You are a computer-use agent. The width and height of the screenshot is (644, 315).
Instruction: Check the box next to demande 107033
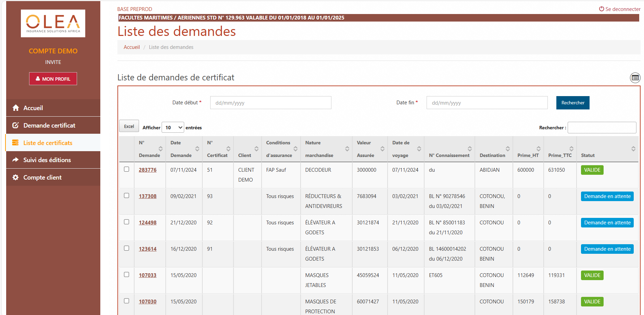[127, 275]
